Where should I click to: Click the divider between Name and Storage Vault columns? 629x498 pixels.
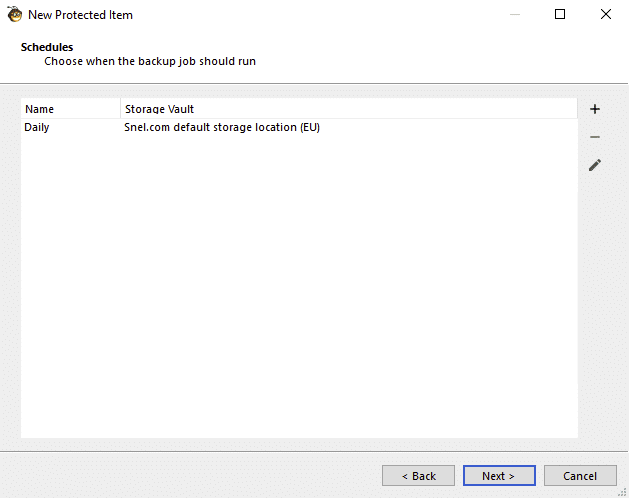pyautogui.click(x=120, y=109)
